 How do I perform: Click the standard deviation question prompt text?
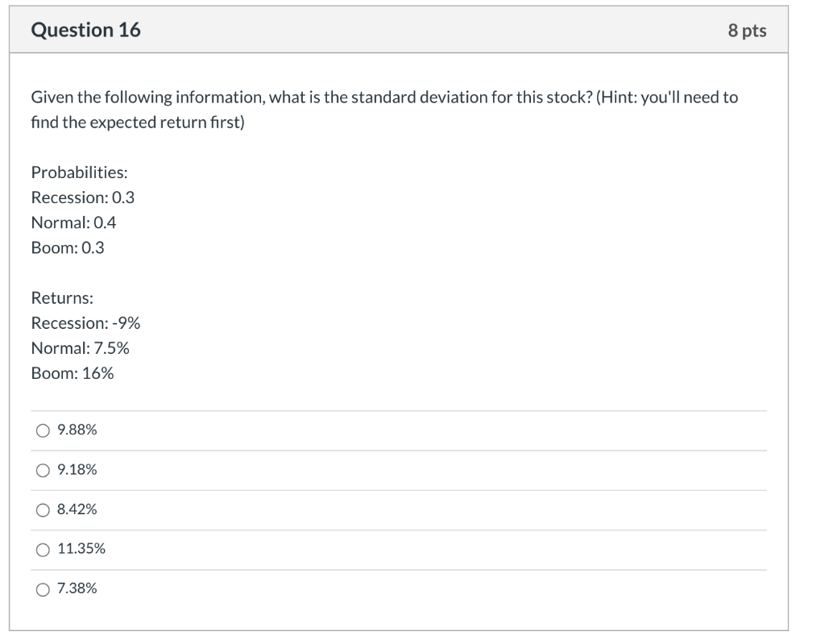[x=383, y=98]
